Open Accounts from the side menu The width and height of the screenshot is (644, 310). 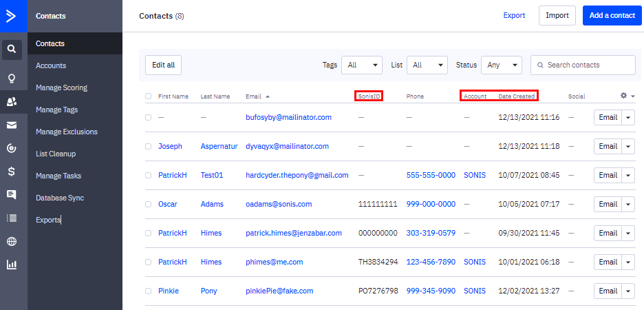pyautogui.click(x=51, y=65)
